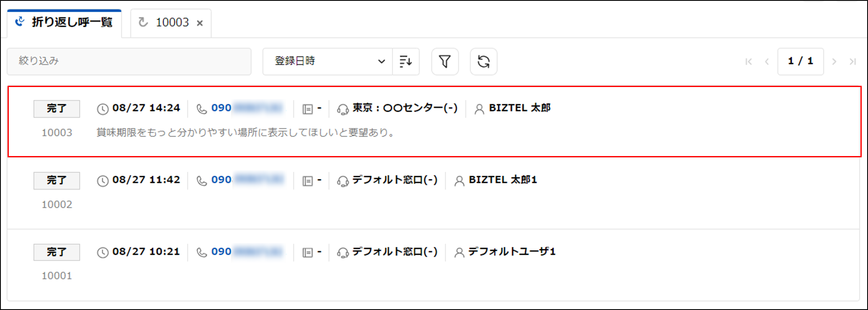Click phone number in 14:24 record
The width and height of the screenshot is (868, 310).
coord(247,108)
